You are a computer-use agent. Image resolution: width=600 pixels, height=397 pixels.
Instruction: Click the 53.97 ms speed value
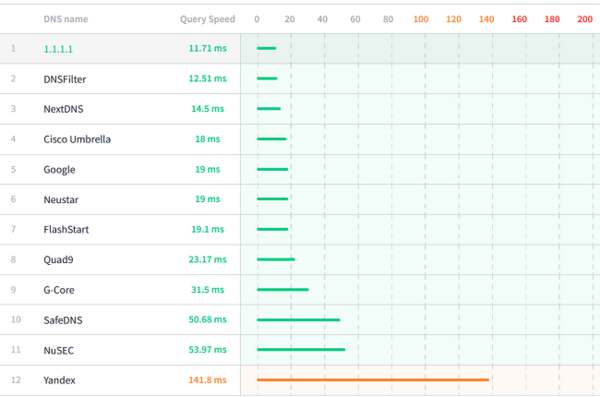click(x=208, y=350)
